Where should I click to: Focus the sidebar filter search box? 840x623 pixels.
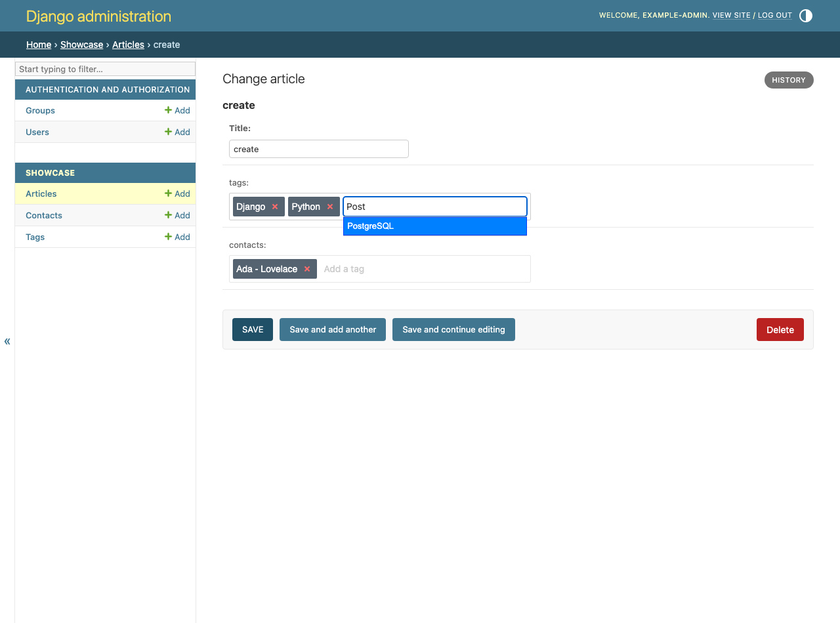pos(105,69)
